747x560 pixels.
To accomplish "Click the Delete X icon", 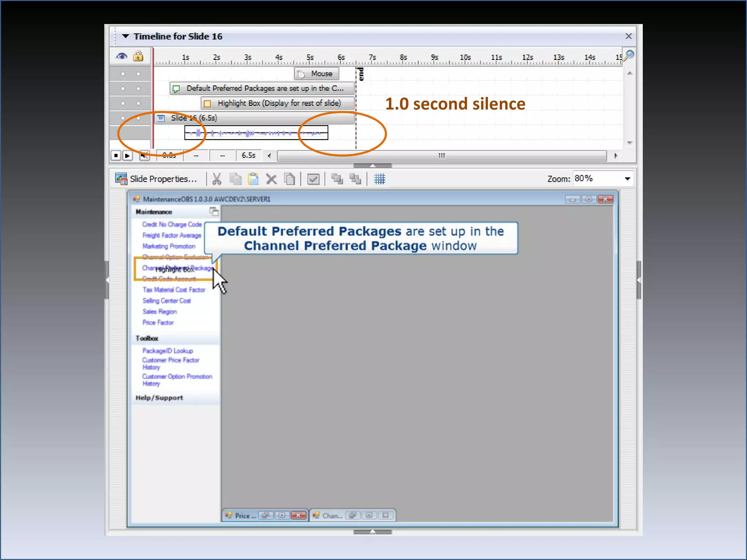I will 271,179.
